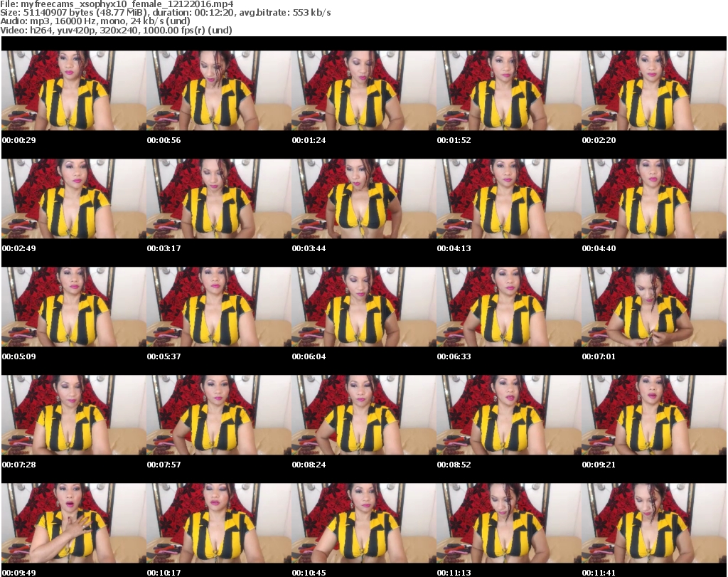Pick the preview frame at 00:03:17

pyautogui.click(x=219, y=198)
